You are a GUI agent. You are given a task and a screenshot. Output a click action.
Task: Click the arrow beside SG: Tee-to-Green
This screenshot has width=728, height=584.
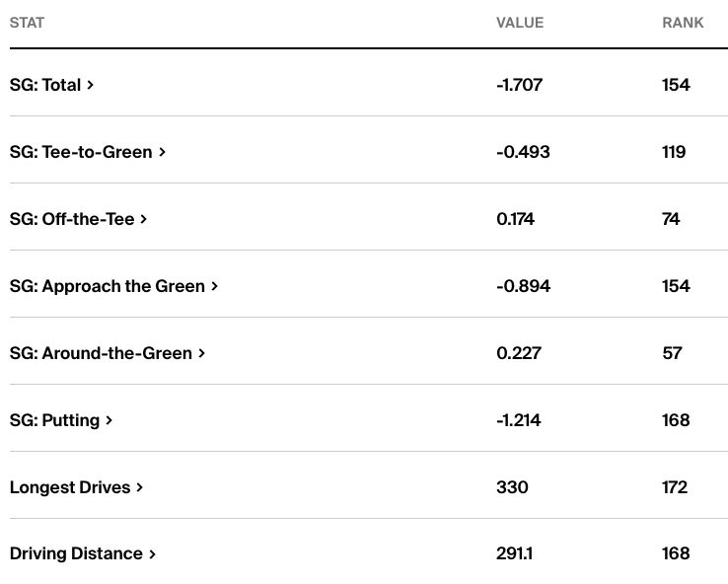(163, 152)
